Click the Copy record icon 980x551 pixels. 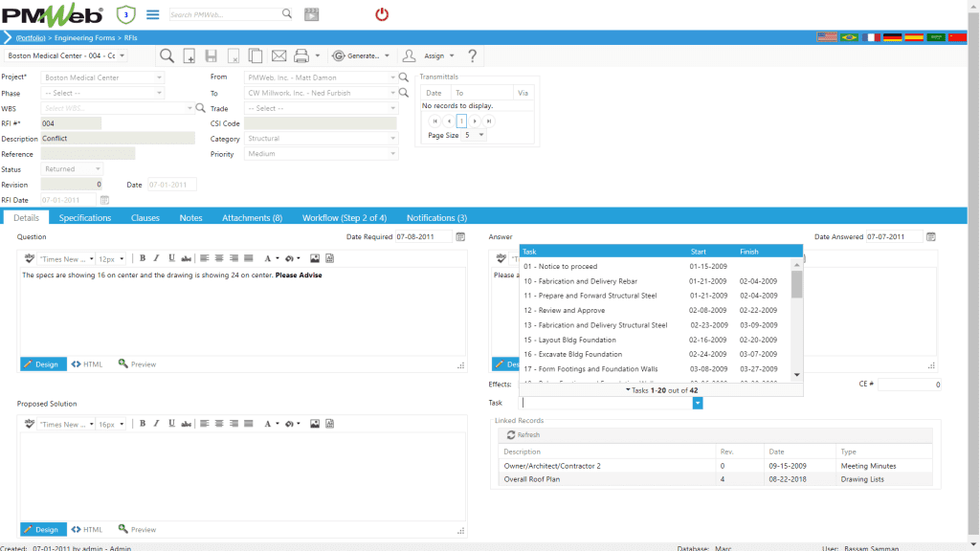click(255, 55)
